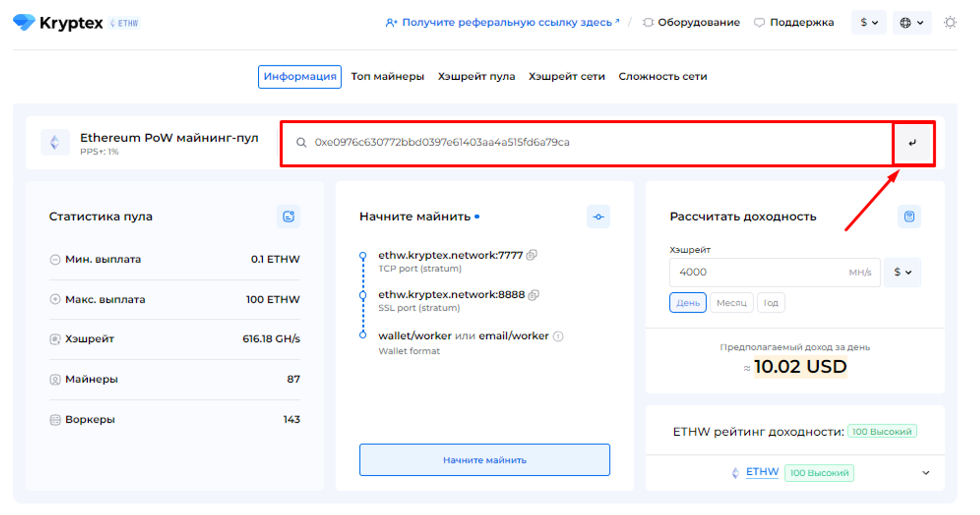
Task: Click the 100 ETHW maximum payout value
Action: tap(273, 299)
